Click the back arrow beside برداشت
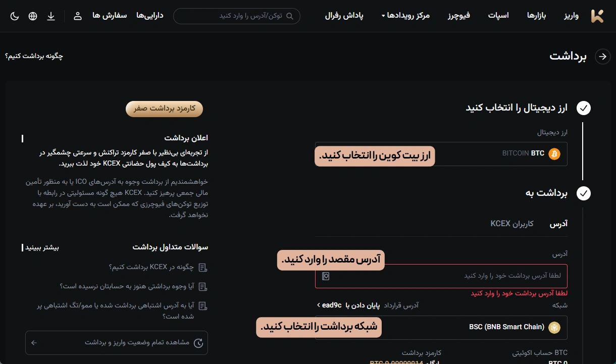 click(x=602, y=57)
